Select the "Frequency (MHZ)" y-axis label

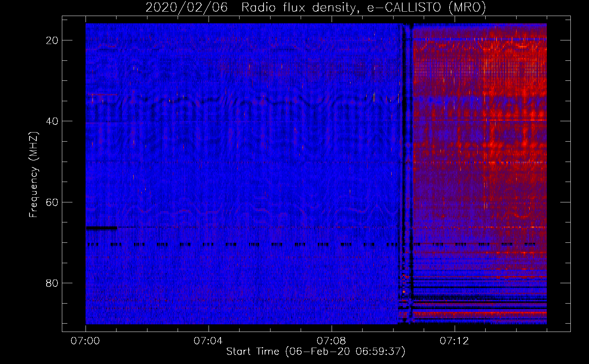[x=34, y=174]
